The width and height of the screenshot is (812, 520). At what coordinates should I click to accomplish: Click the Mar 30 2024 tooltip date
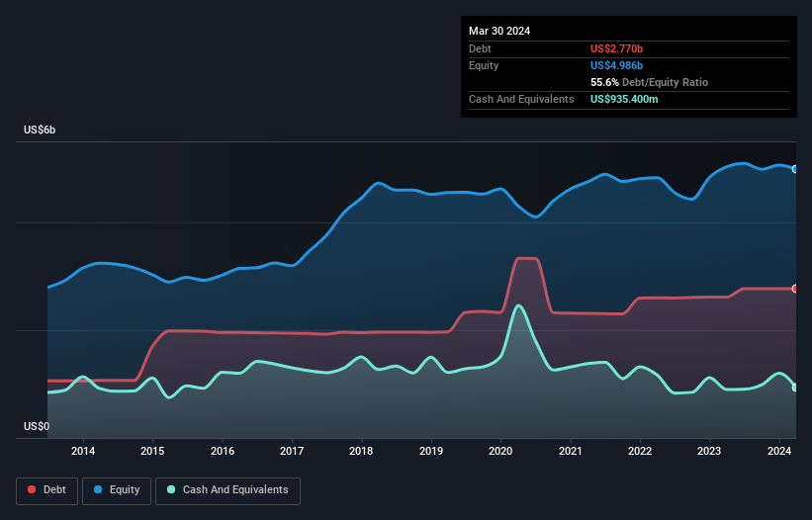point(499,31)
